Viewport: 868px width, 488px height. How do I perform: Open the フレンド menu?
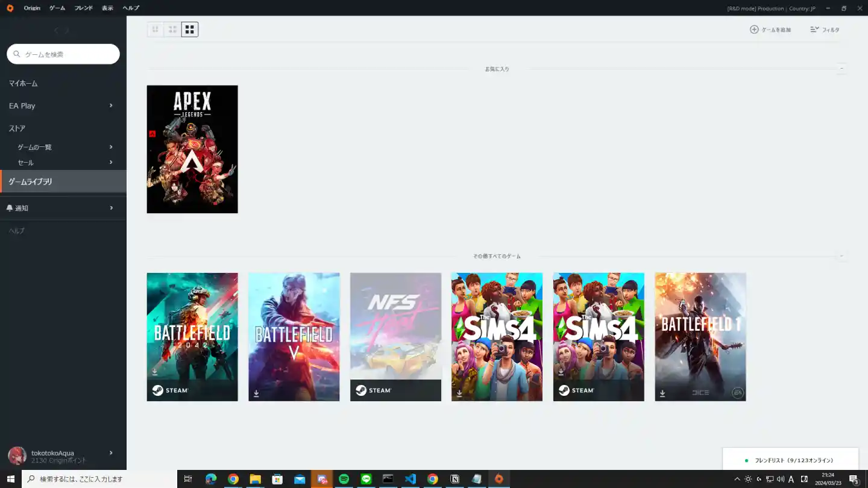84,8
